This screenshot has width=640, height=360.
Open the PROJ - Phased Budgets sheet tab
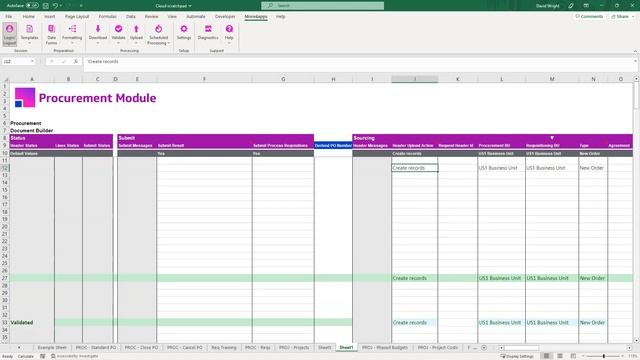click(x=385, y=348)
